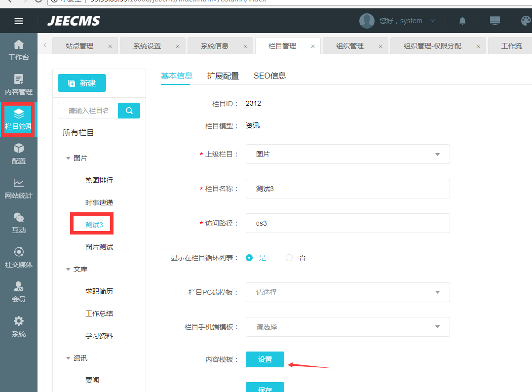Close the 栏目管理 tab
The height and width of the screenshot is (392, 532).
click(313, 46)
